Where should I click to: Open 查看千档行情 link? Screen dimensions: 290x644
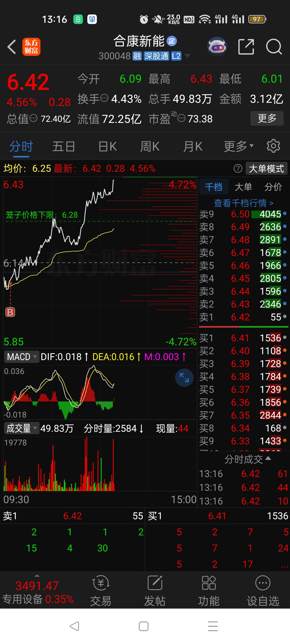point(244,203)
